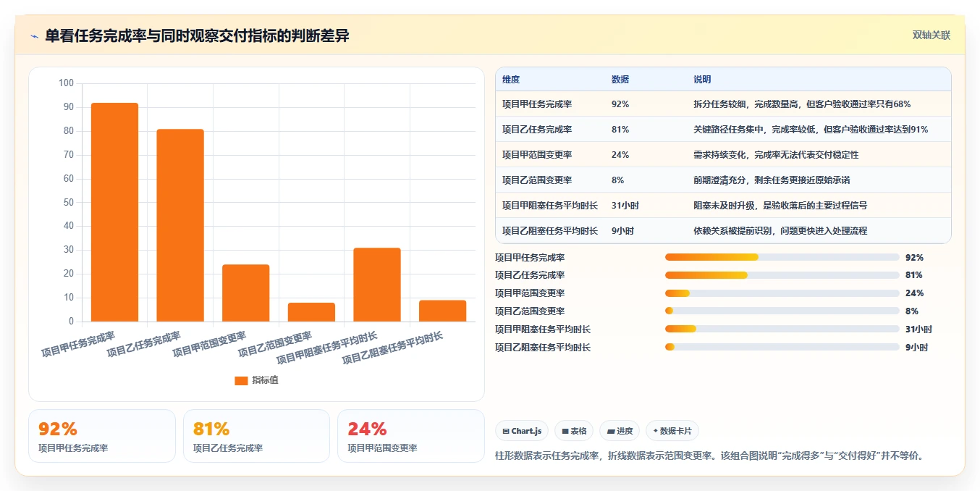This screenshot has height=491, width=980.
Task: Click the description mentioning 客户验收通过率只有68%
Action: click(x=802, y=104)
